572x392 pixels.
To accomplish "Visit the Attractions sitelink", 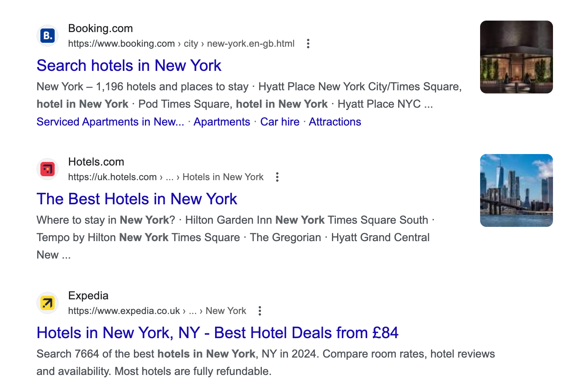I will click(335, 122).
